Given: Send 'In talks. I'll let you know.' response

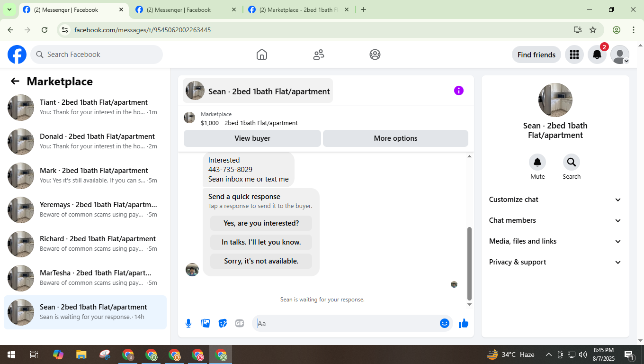Looking at the screenshot, I should 261,242.
